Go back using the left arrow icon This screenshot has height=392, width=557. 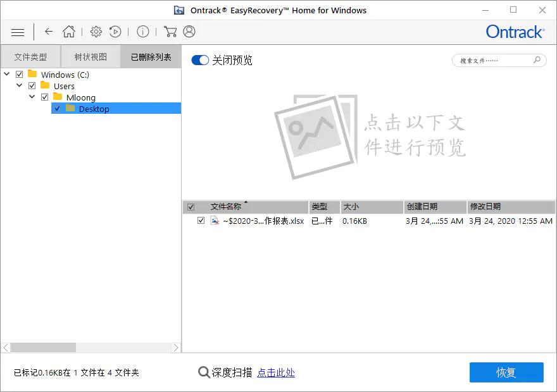click(49, 32)
